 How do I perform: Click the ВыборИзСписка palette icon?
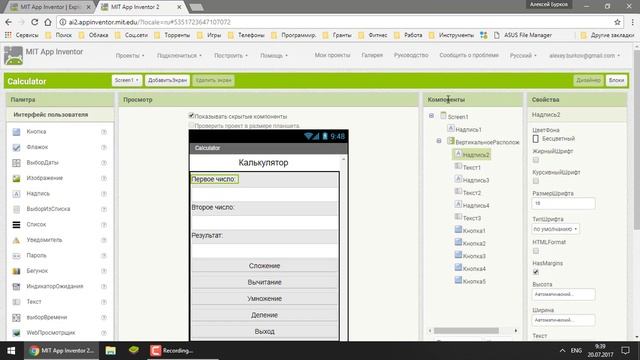16,209
